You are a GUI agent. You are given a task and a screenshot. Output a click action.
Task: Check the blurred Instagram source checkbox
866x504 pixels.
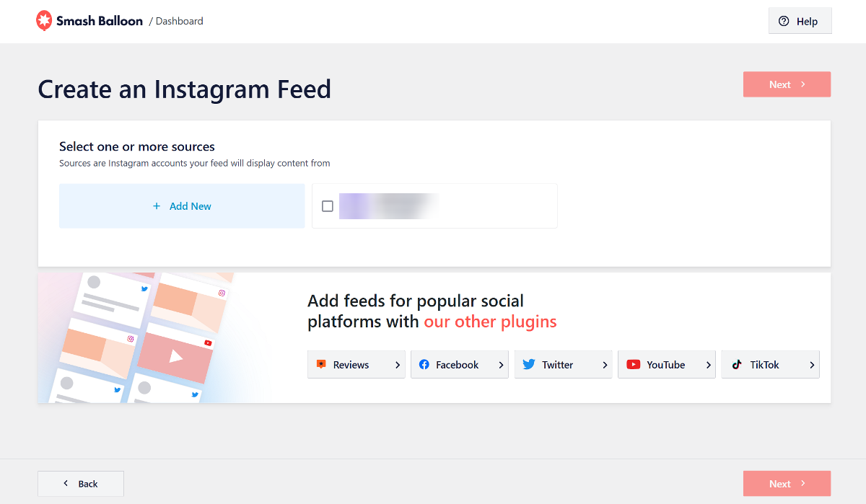pyautogui.click(x=328, y=206)
